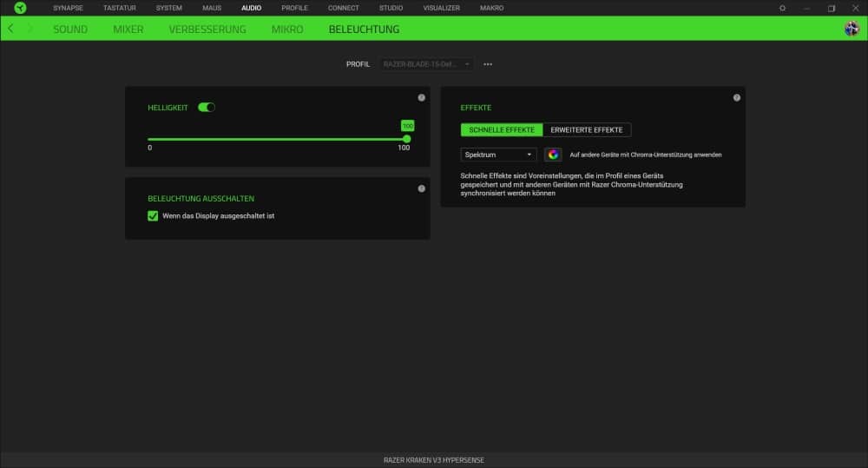Image resolution: width=868 pixels, height=468 pixels.
Task: Click help icon in Beleuchtung Ausschalten panel
Action: (x=421, y=188)
